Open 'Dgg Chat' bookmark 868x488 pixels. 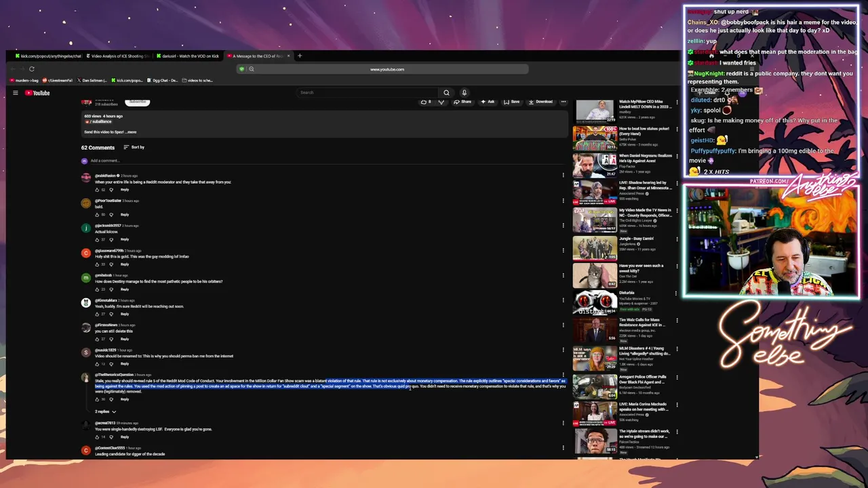[x=163, y=81]
